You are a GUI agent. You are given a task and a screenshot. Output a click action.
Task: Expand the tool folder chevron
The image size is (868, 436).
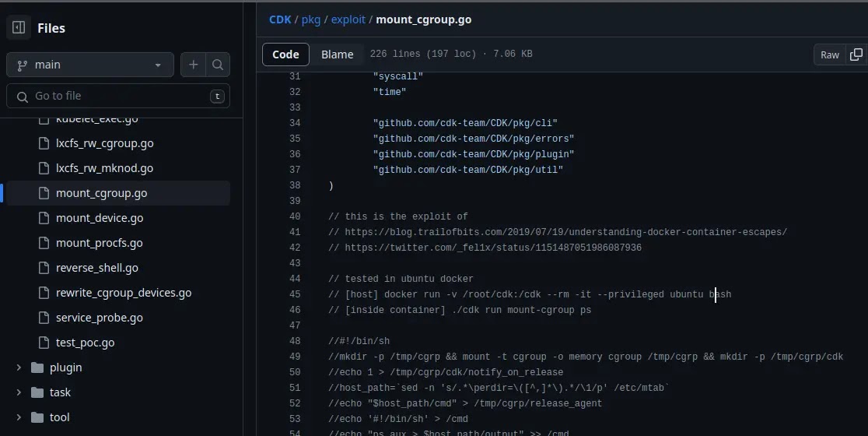click(19, 417)
